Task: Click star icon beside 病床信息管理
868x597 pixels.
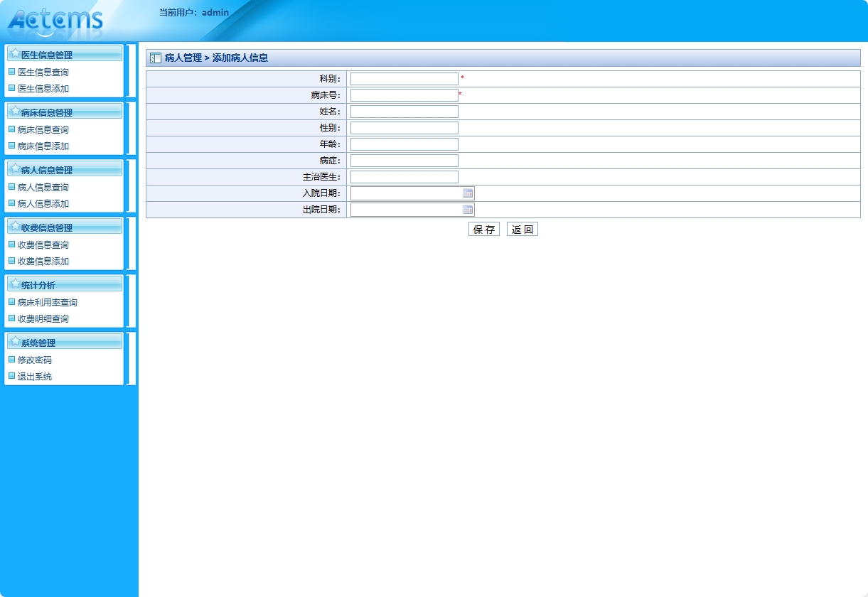Action: click(x=15, y=111)
